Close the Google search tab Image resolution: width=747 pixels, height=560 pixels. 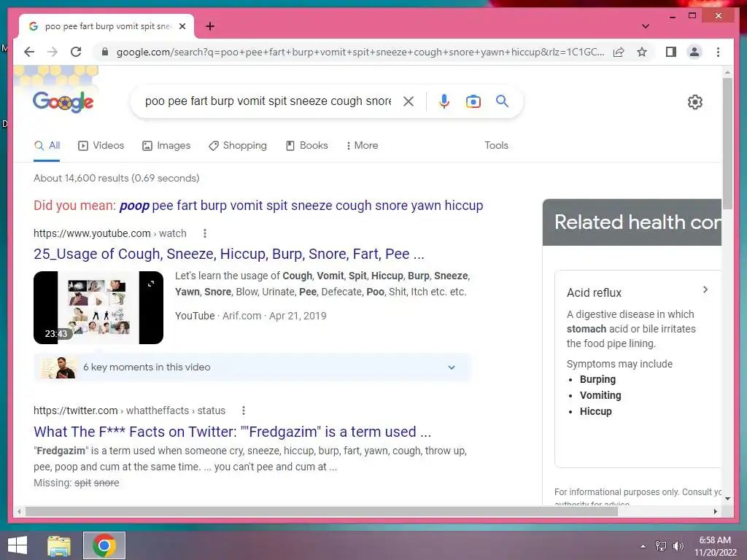coord(182,26)
